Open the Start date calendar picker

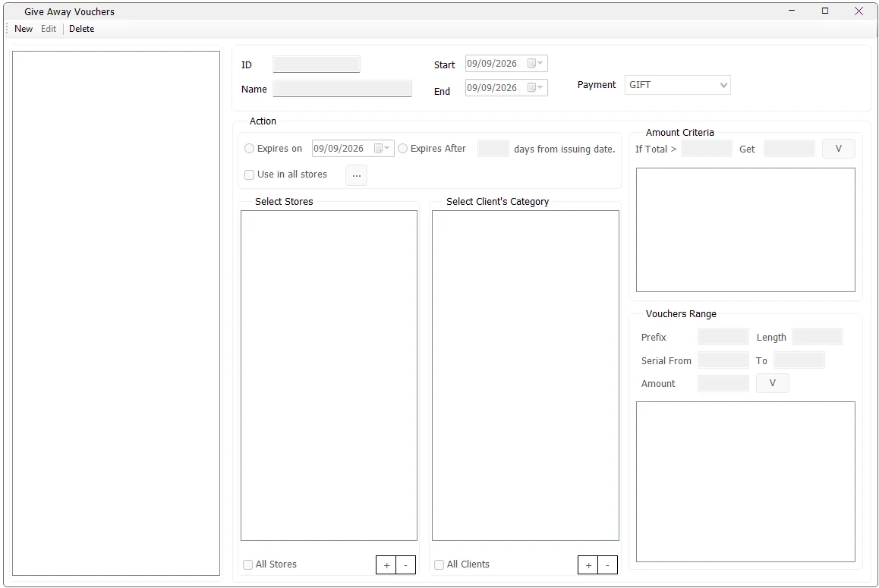[535, 63]
